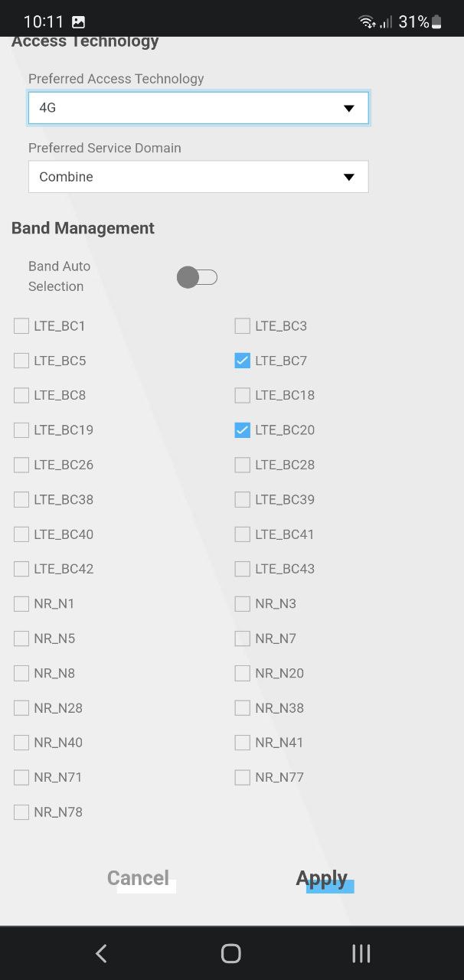
Task: Enable the LTE_BC1 band checkbox
Action: pyautogui.click(x=21, y=326)
